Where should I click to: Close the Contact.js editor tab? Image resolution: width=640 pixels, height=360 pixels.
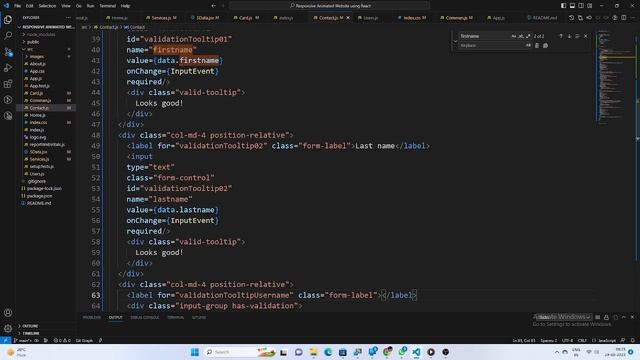tap(348, 18)
